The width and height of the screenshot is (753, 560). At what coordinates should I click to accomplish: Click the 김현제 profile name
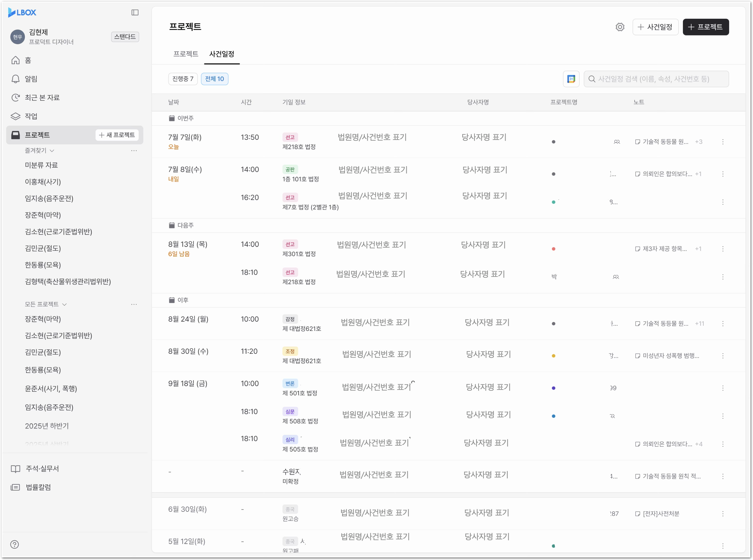coord(38,32)
